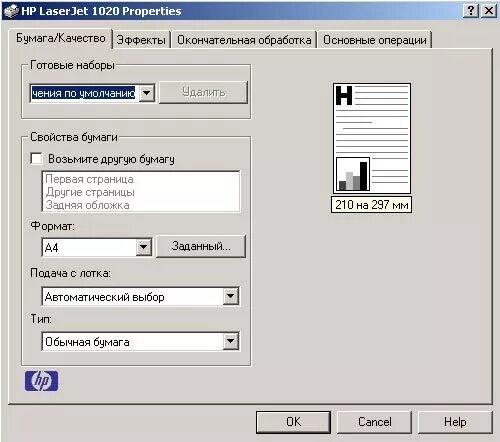Click the Заданный... custom size button

pos(201,246)
